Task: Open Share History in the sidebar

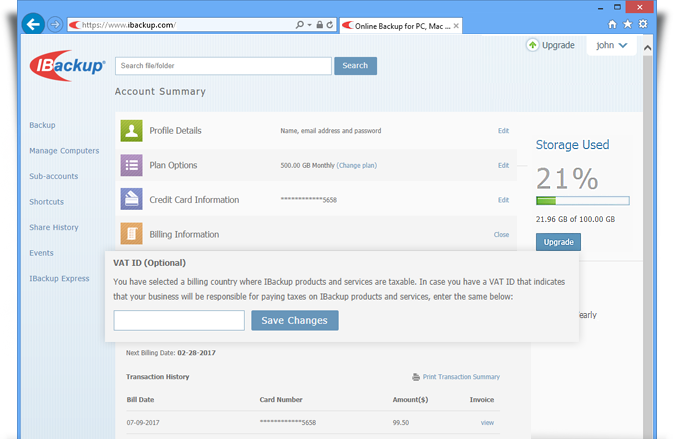Action: point(54,227)
